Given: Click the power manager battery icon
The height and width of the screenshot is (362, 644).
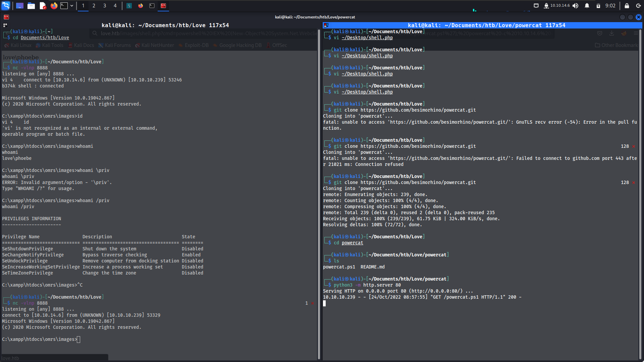Looking at the screenshot, I should [x=598, y=6].
